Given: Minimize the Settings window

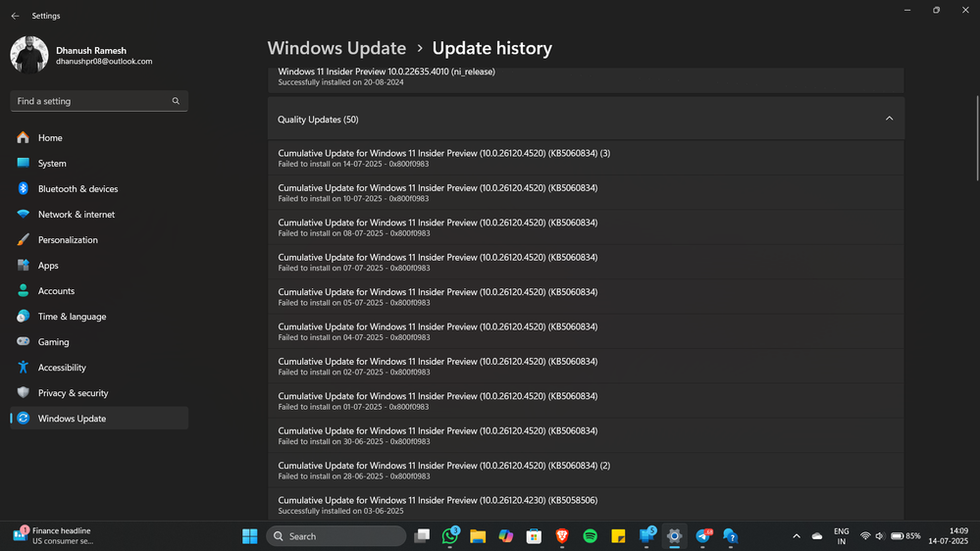Looking at the screenshot, I should (907, 10).
